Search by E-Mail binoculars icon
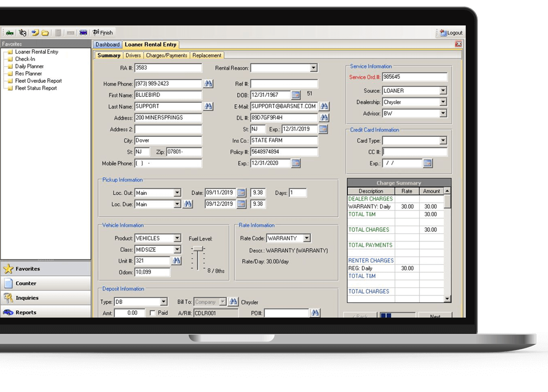 324,106
